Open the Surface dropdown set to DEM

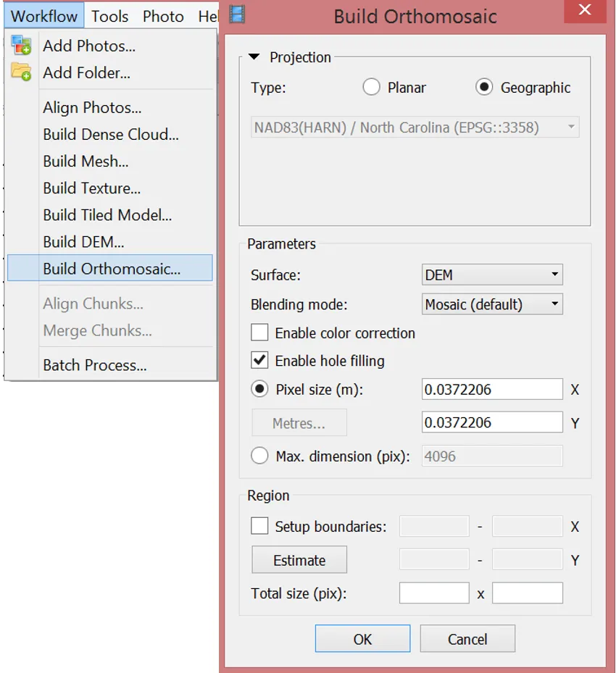click(492, 275)
